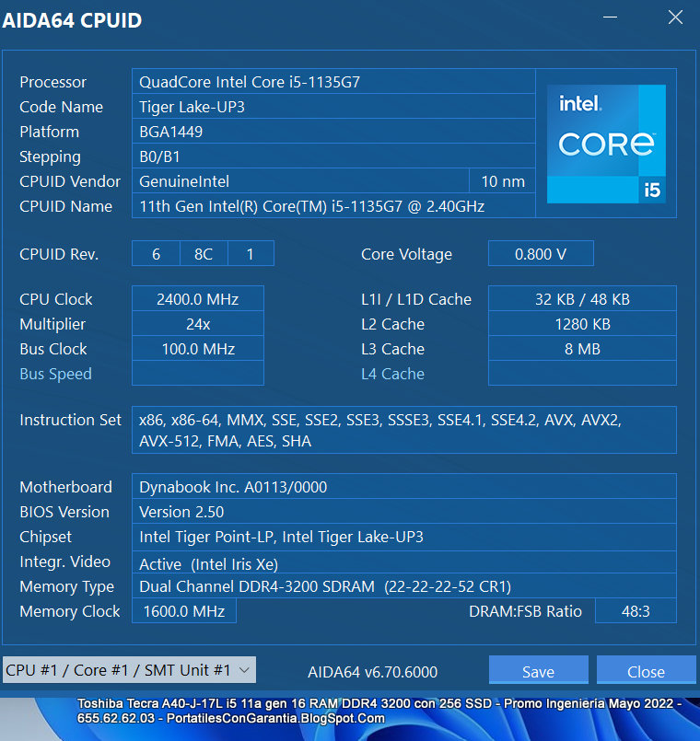
Task: Click the Intel Core i5 logo badge
Action: tap(606, 145)
